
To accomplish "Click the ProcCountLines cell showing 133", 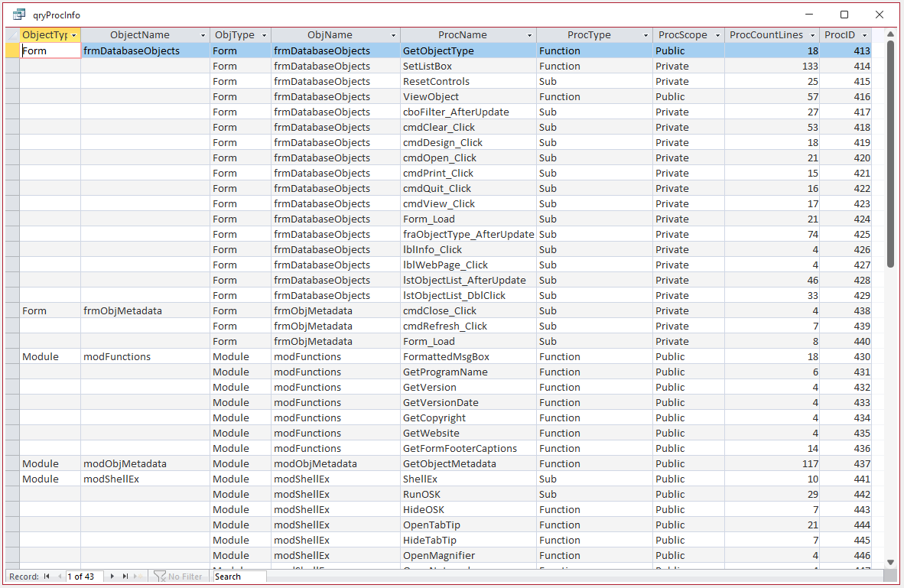I will pos(772,67).
